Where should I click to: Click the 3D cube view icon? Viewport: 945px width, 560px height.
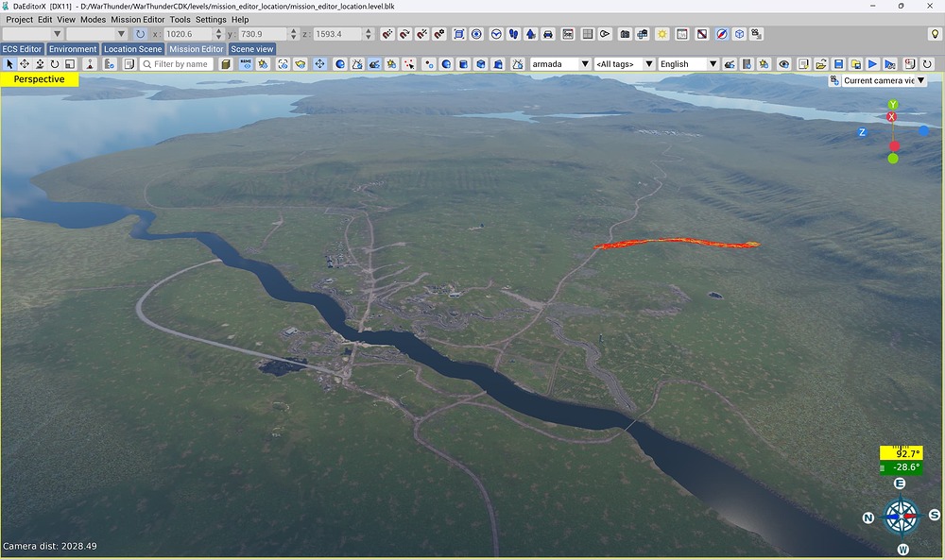[740, 34]
